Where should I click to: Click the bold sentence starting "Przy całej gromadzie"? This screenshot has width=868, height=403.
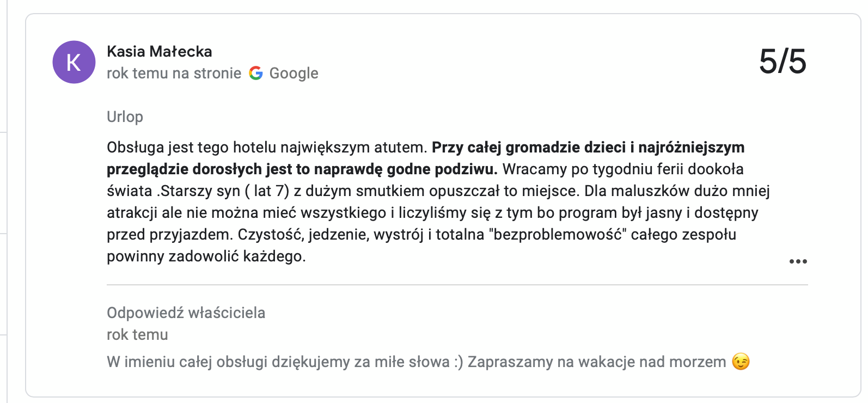pos(588,148)
